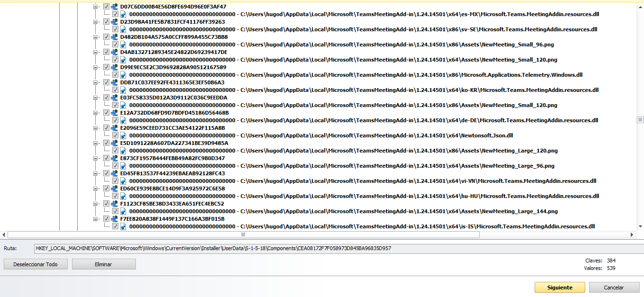Collapse the D4AB13271289345E24822D69239417DE tree node
Viewport: 644px width, 297px height.
(x=96, y=52)
